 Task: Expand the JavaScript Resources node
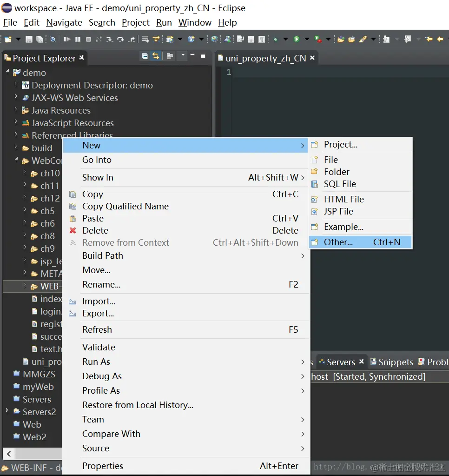pos(16,122)
